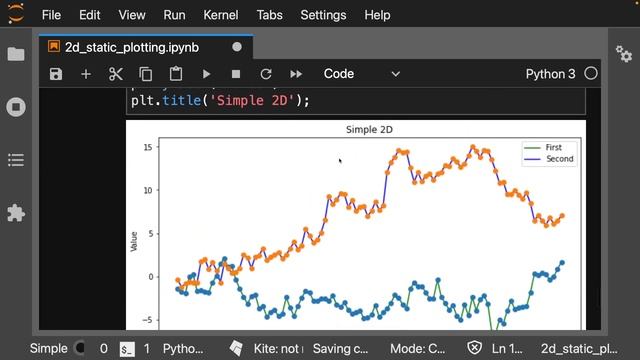Image resolution: width=640 pixels, height=360 pixels.
Task: Open the property inspector gears icon
Action: click(624, 54)
